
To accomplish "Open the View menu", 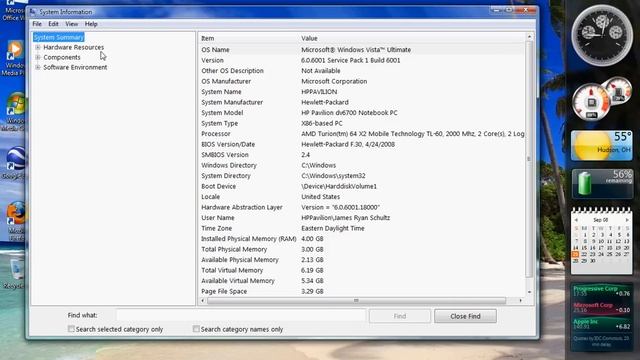I will (x=71, y=24).
